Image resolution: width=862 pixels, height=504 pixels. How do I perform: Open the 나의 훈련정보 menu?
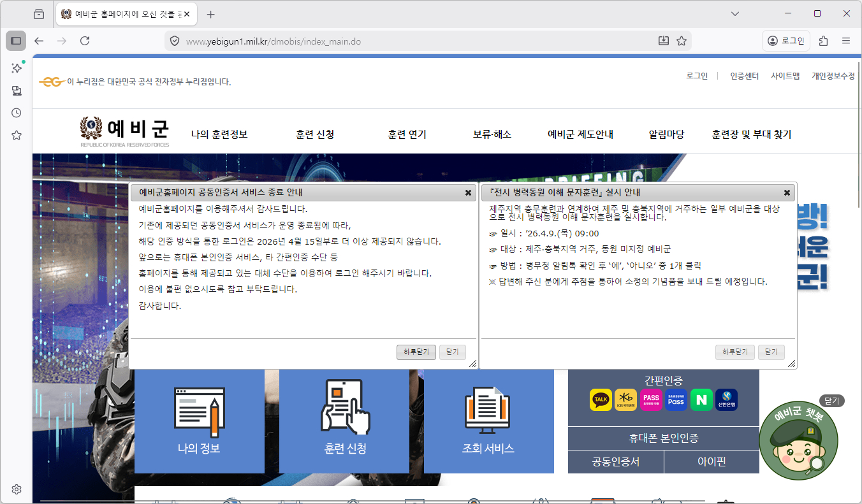click(x=219, y=134)
